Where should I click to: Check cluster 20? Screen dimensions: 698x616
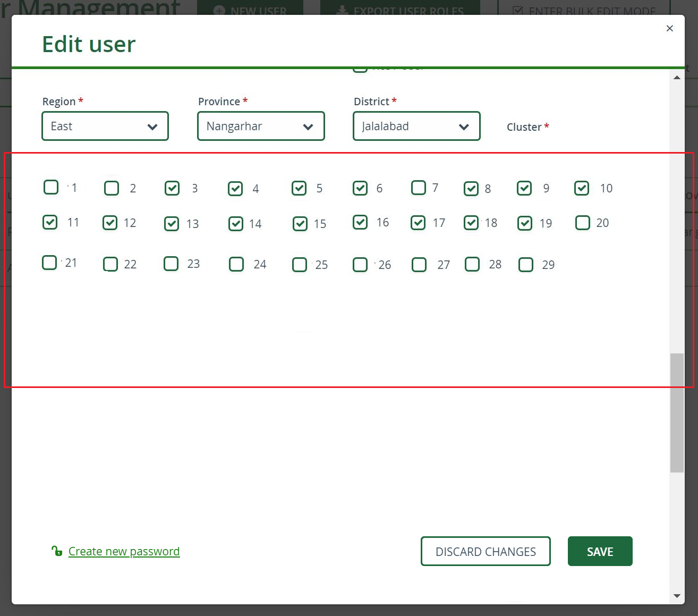tap(582, 223)
